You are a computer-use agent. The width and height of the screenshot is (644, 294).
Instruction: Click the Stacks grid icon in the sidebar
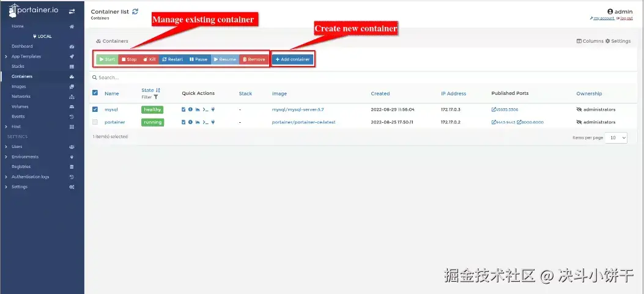click(x=72, y=67)
